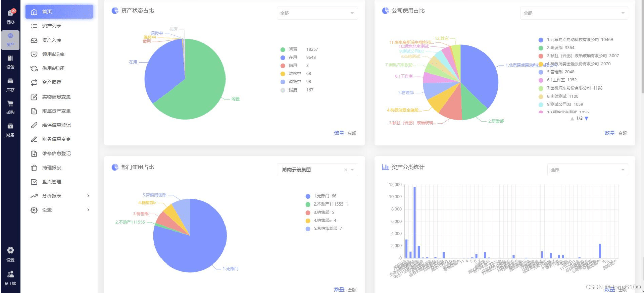Click the page vertical scrollbar
This screenshot has height=293, width=644.
pyautogui.click(x=642, y=47)
